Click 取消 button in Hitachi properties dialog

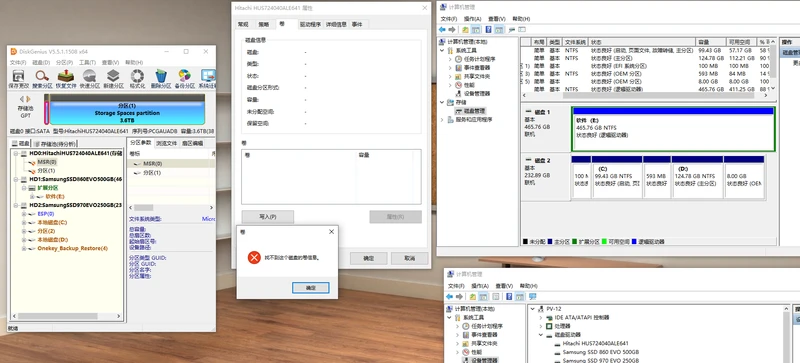(x=409, y=258)
